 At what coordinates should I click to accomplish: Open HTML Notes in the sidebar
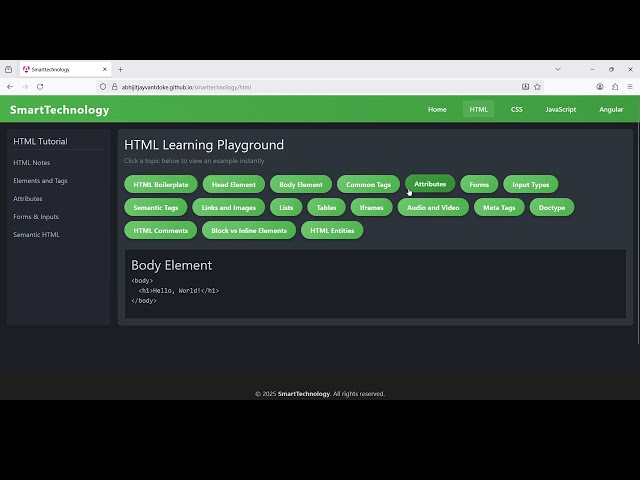pyautogui.click(x=32, y=162)
